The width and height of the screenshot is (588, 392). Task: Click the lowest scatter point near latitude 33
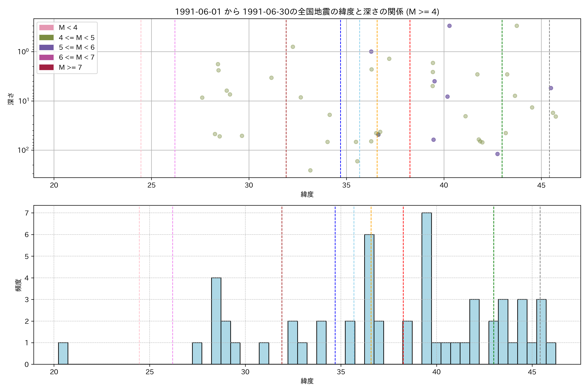click(310, 170)
